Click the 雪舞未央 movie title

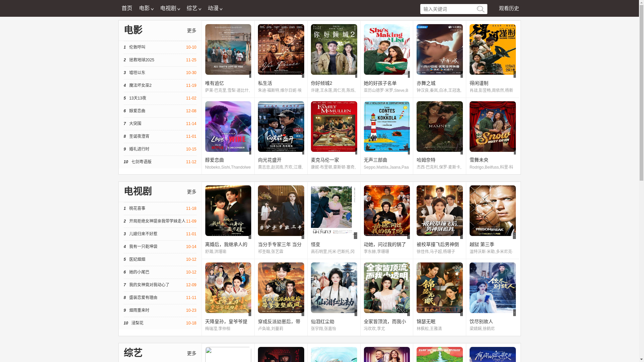[x=479, y=160]
